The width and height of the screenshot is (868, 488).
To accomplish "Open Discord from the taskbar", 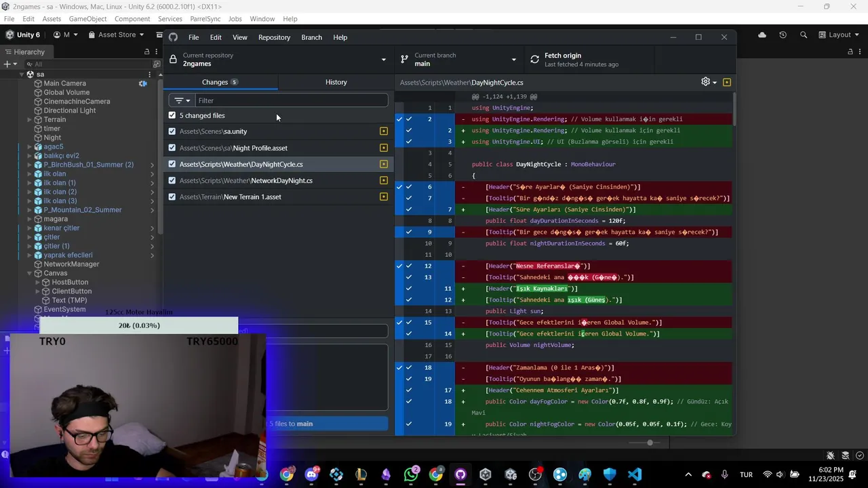I will click(312, 474).
